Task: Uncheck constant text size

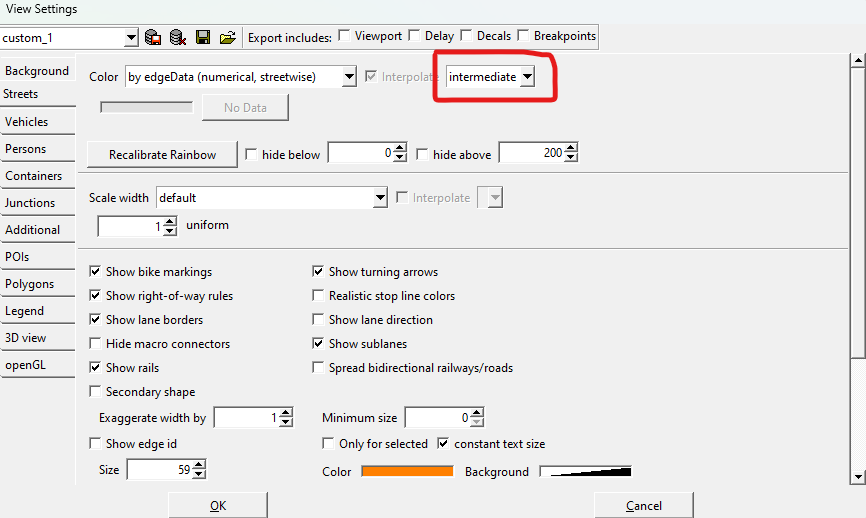Action: tap(443, 443)
